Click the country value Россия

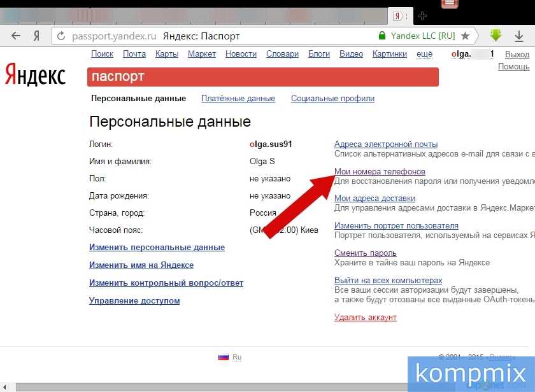tap(262, 213)
